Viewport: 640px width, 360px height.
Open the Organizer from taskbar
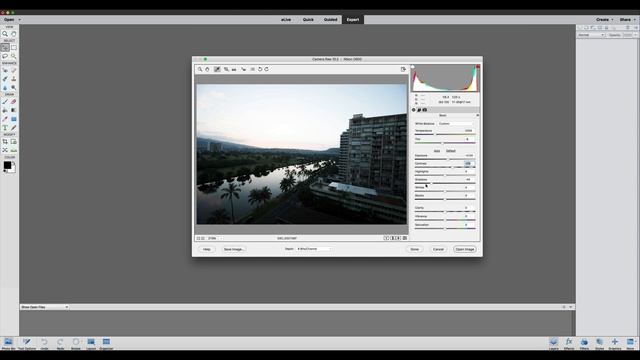point(106,344)
